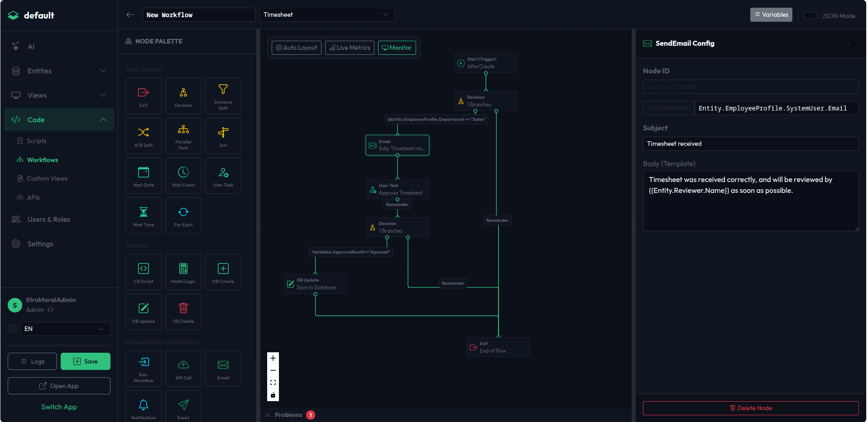Enable JSON Mode switch
Screen dimensions: 868x422
pyautogui.click(x=810, y=15)
